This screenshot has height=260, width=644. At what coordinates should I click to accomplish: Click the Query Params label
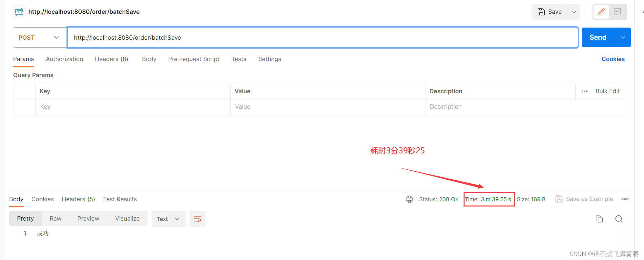[33, 75]
